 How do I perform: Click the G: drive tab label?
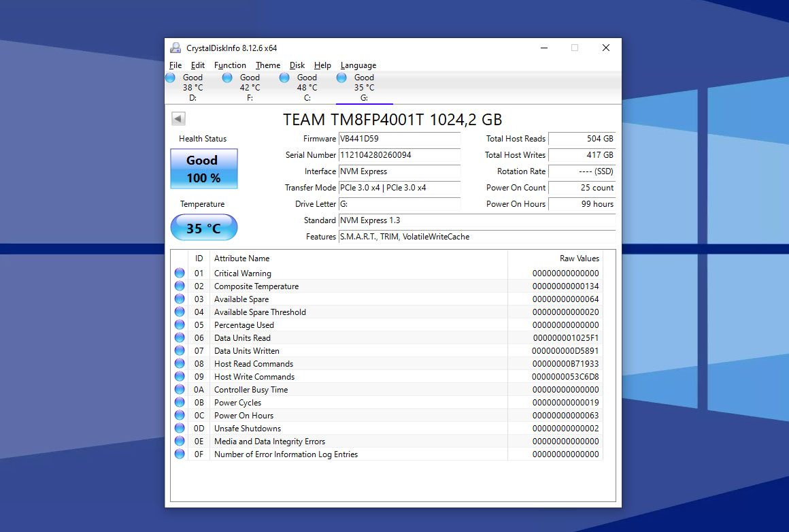pos(364,98)
